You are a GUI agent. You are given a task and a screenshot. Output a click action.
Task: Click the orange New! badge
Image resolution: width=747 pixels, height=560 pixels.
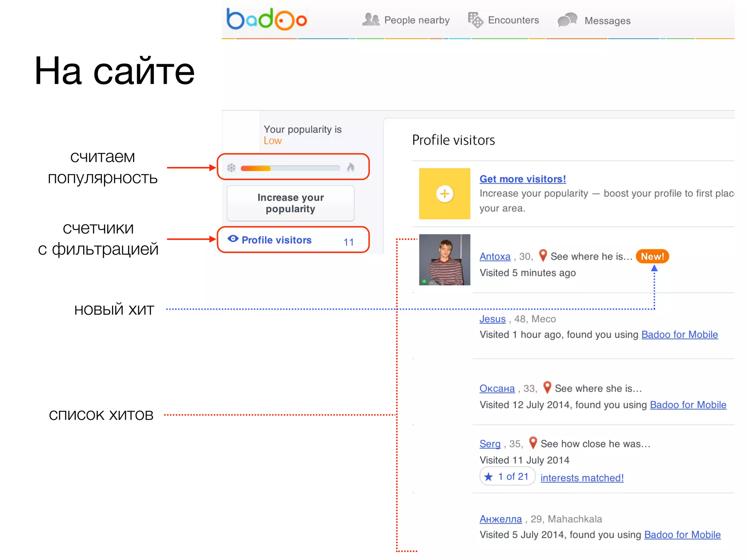(652, 256)
